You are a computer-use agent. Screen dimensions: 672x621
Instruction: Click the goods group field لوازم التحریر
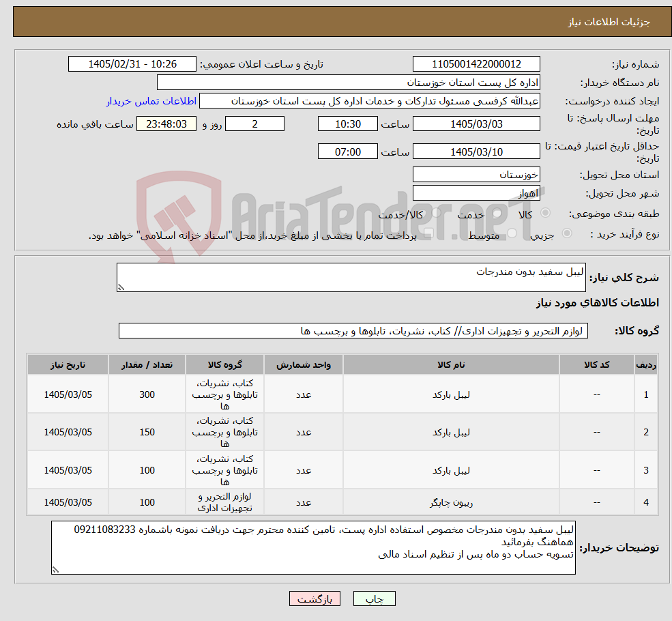[x=353, y=331]
